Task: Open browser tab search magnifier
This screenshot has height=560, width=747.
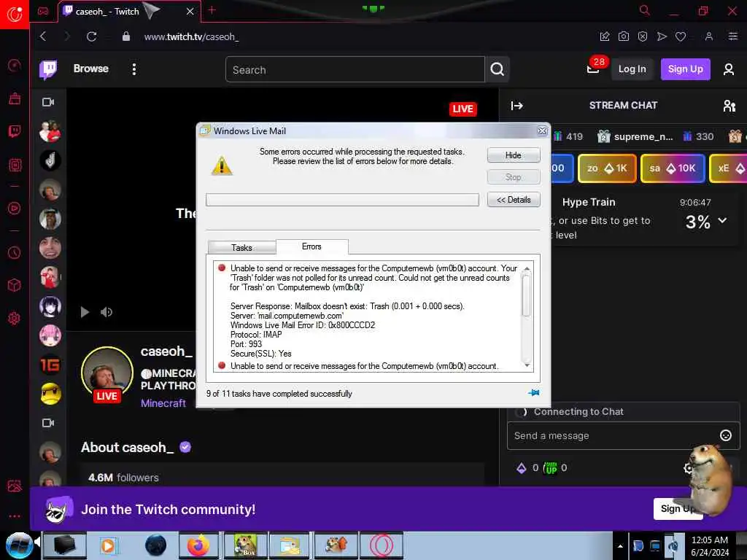Action: coord(645,10)
